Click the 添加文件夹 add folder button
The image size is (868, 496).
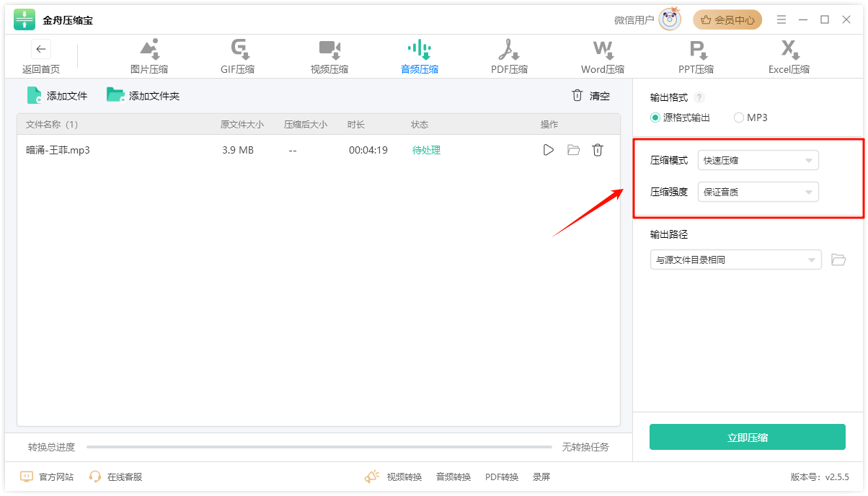point(143,95)
